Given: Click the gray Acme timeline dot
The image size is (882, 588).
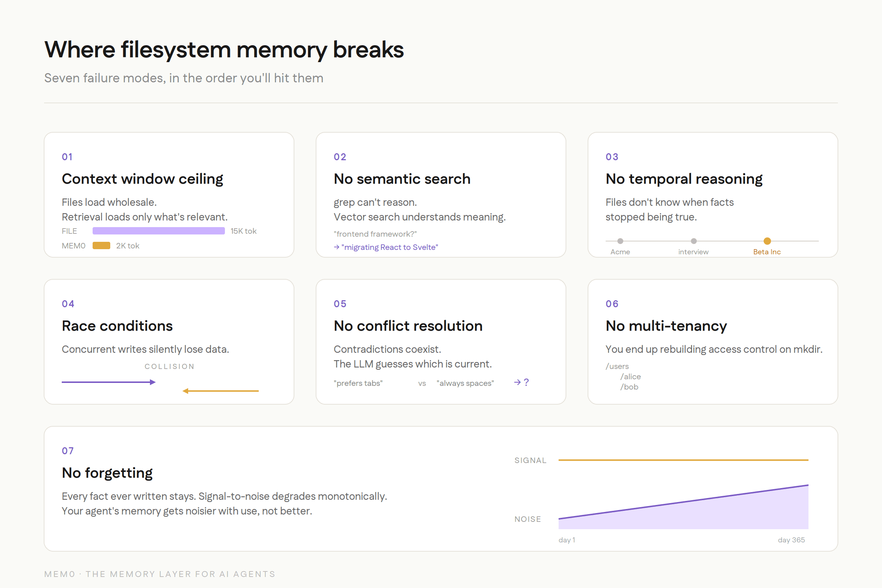Looking at the screenshot, I should coord(620,241).
